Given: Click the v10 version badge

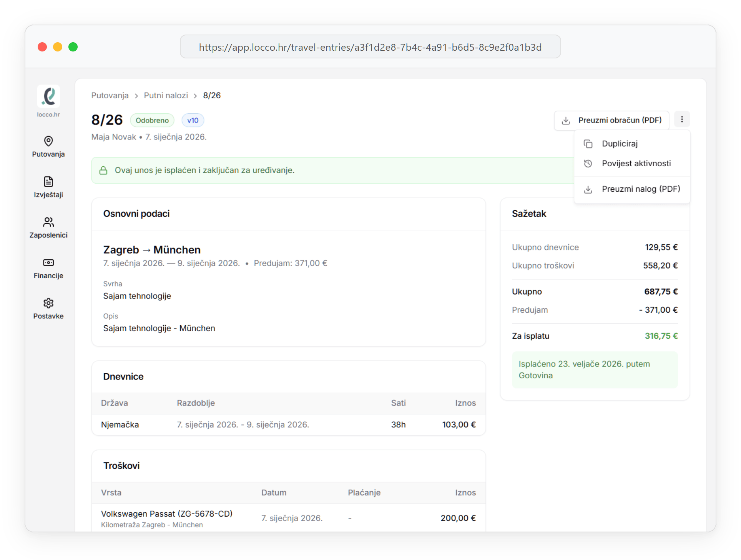Looking at the screenshot, I should [x=193, y=121].
